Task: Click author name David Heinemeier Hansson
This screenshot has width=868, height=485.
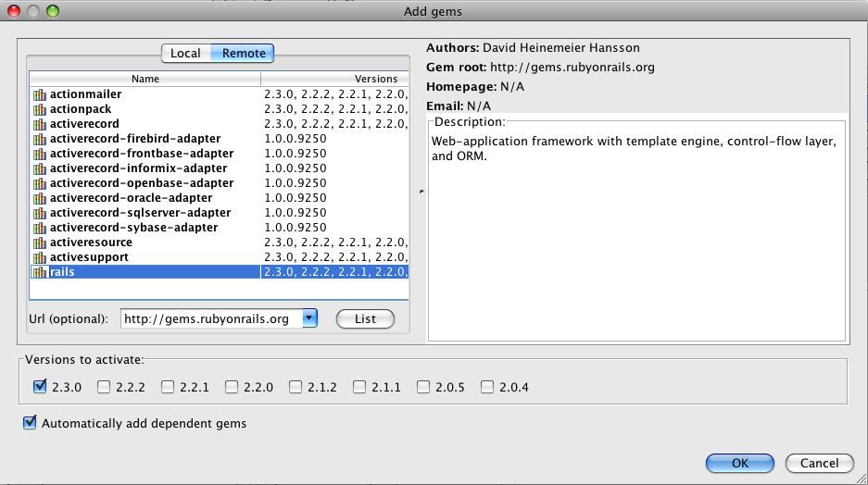Action: click(x=561, y=48)
